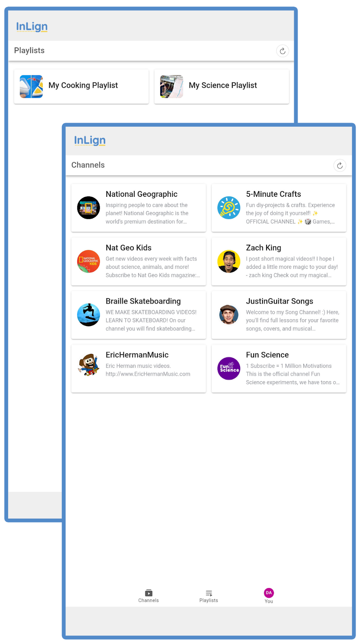
Task: Click Nat Geo Kids channel avatar
Action: click(89, 261)
